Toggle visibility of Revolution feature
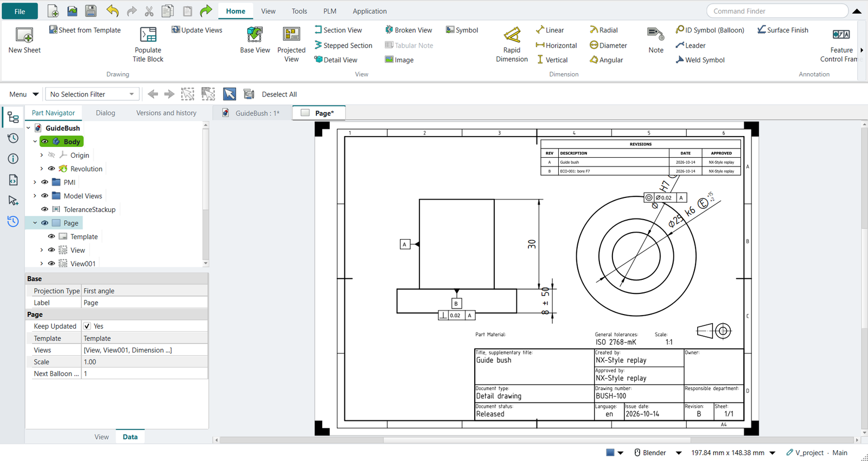 (52, 169)
